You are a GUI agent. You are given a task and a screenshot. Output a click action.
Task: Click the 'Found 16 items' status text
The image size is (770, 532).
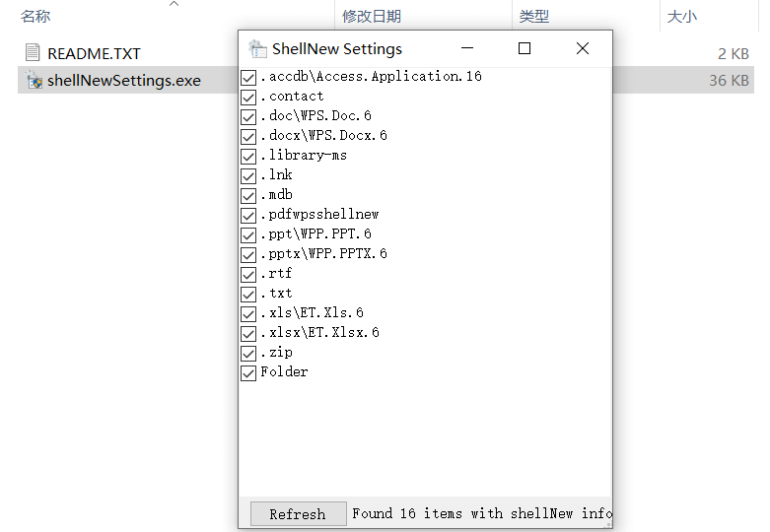(x=482, y=513)
